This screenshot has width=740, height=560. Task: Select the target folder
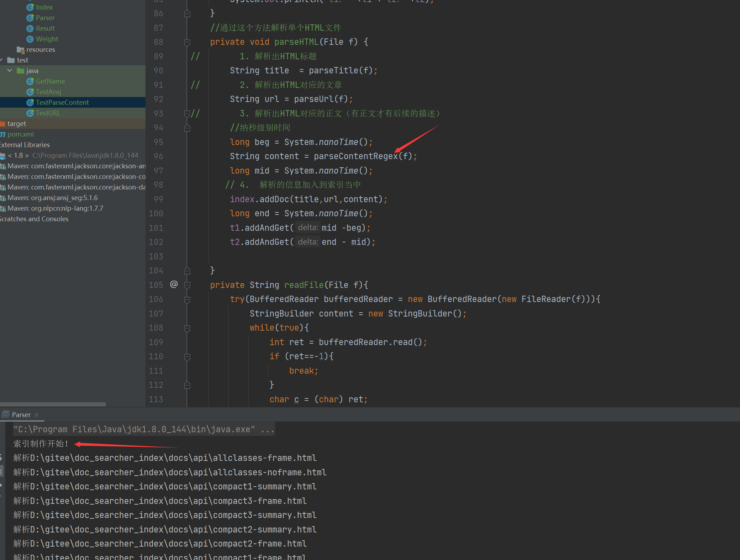coord(17,124)
